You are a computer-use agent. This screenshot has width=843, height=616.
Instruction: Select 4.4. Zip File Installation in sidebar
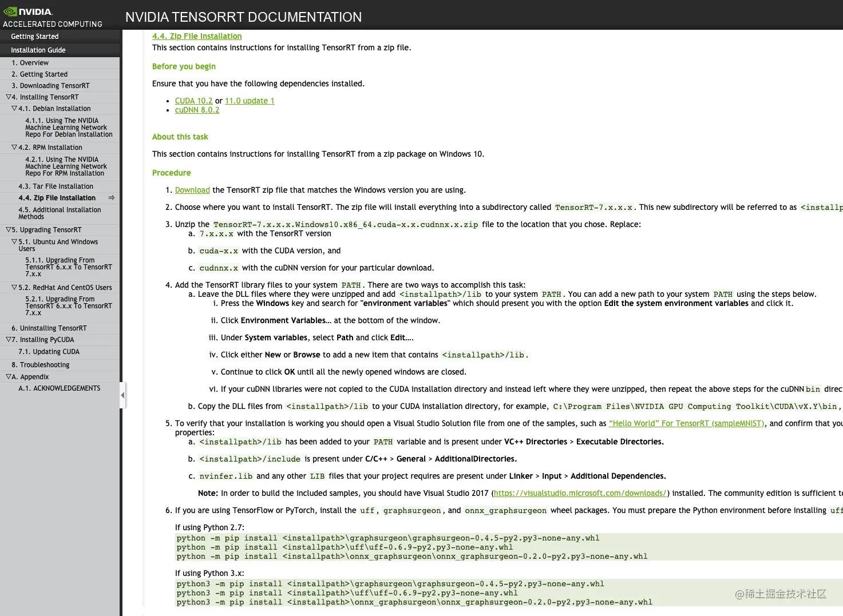point(57,198)
